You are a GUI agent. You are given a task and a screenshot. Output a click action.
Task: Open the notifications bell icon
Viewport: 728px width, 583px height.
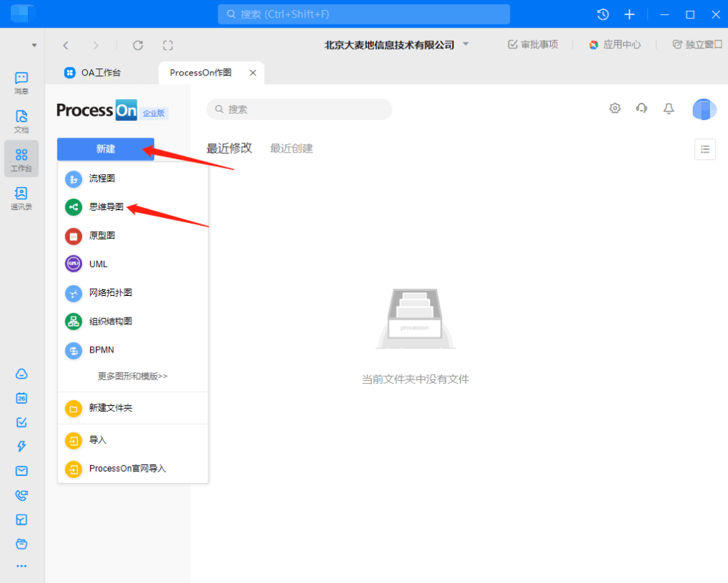668,109
